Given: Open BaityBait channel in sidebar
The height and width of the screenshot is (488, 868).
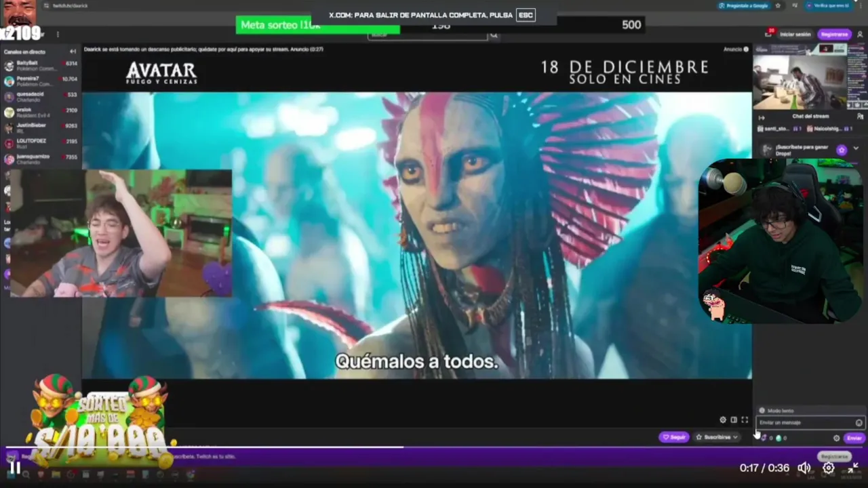Looking at the screenshot, I should tap(41, 66).
